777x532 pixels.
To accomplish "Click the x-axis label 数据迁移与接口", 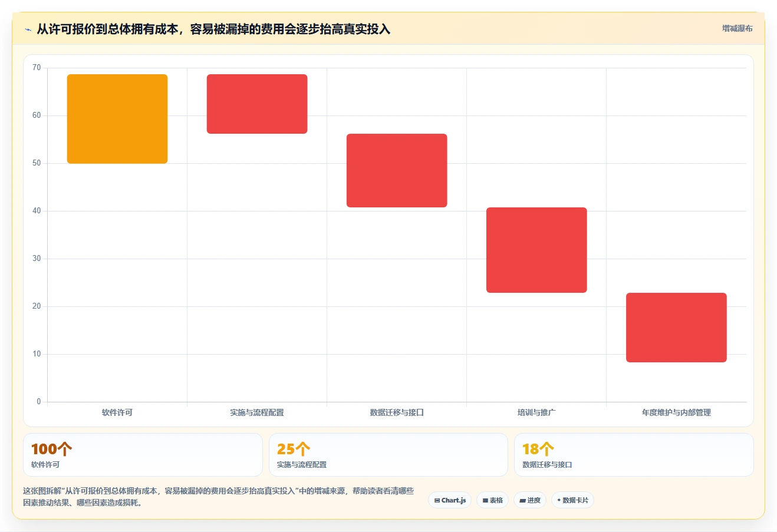I will [397, 412].
